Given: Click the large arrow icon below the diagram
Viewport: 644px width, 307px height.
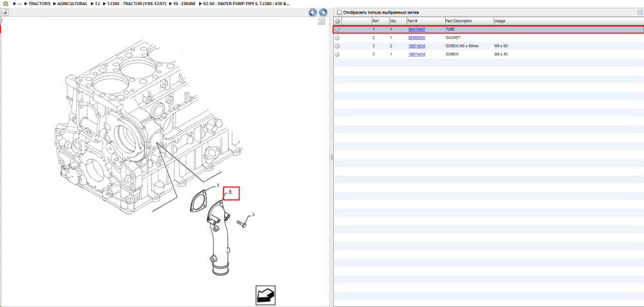Looking at the screenshot, I should click(265, 295).
